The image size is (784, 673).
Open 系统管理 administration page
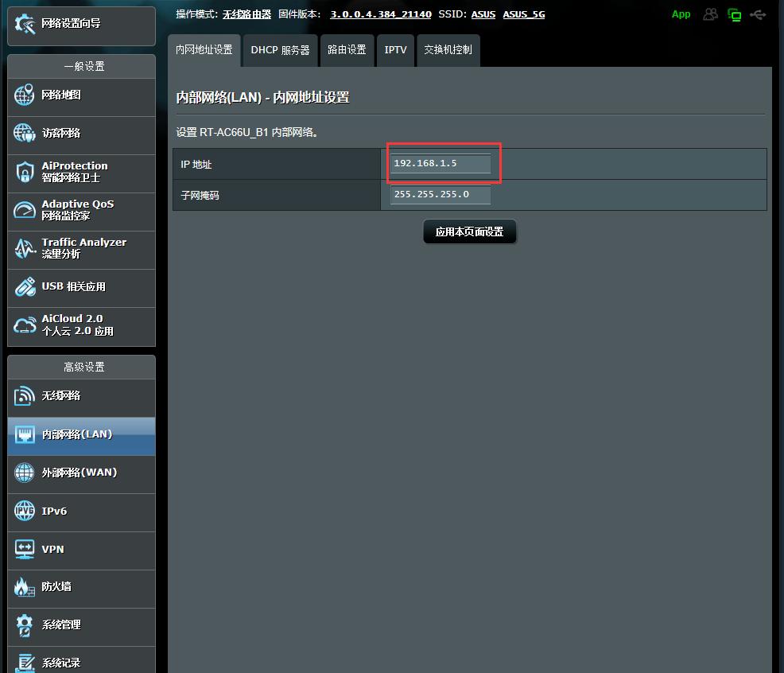61,627
